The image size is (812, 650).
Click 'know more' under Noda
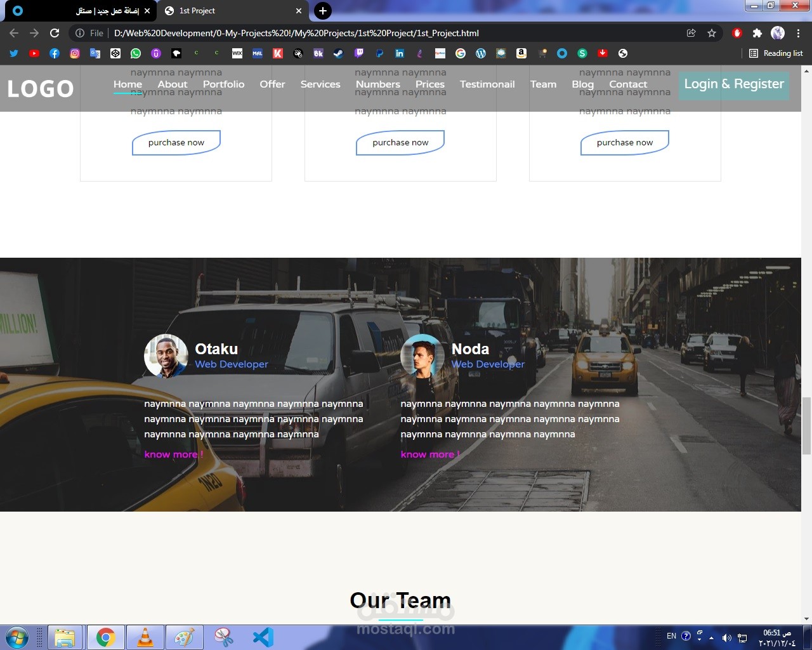430,454
